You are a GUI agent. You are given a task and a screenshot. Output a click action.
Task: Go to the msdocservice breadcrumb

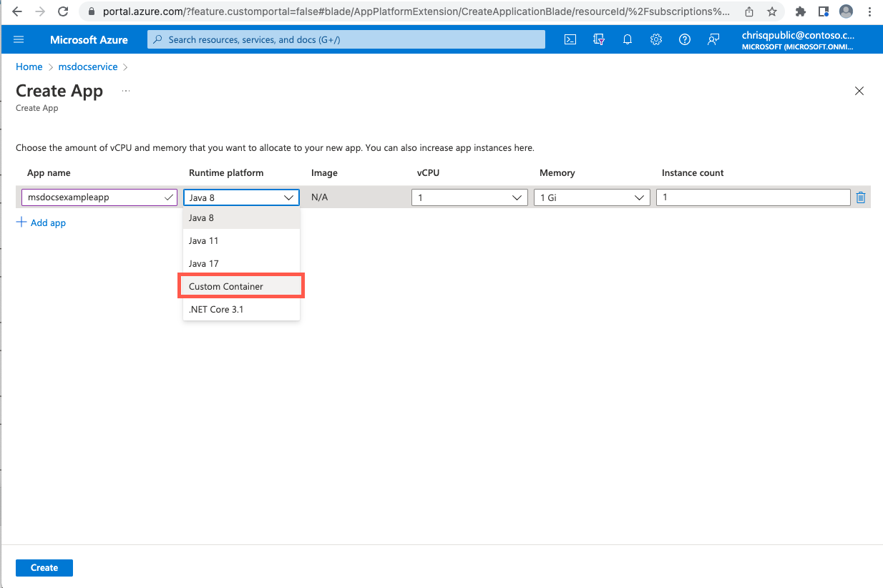(88, 67)
